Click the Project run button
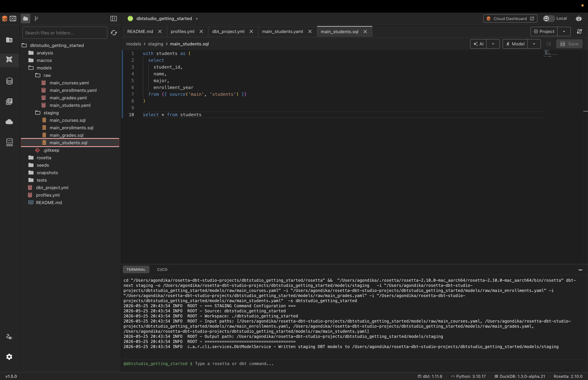Viewport: 588px width, 380px height. tap(544, 32)
